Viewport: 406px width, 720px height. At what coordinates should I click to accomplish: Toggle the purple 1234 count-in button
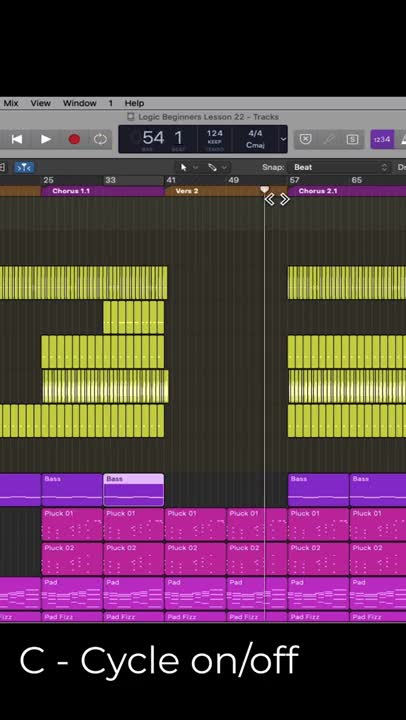382,139
